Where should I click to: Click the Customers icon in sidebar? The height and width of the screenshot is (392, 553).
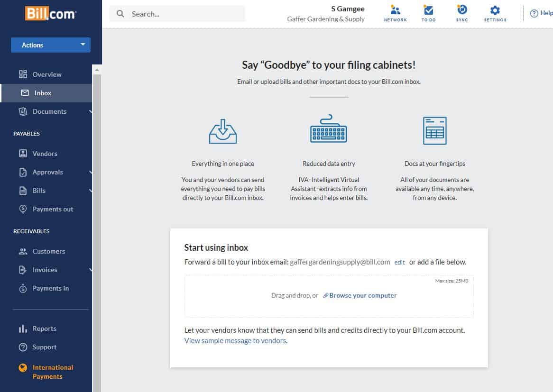tap(23, 251)
